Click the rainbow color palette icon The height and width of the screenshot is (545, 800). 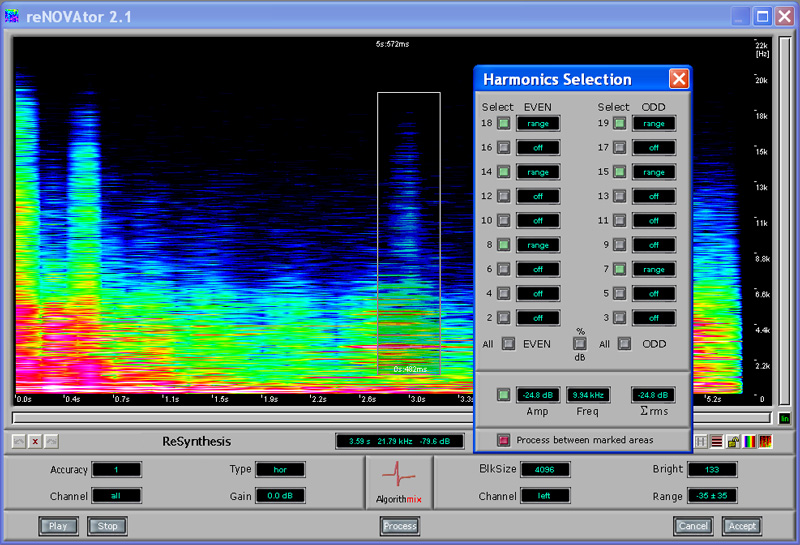749,441
